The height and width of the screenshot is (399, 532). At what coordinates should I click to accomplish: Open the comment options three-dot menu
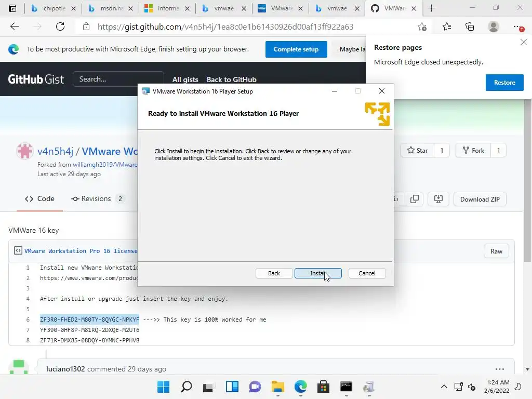tap(499, 369)
